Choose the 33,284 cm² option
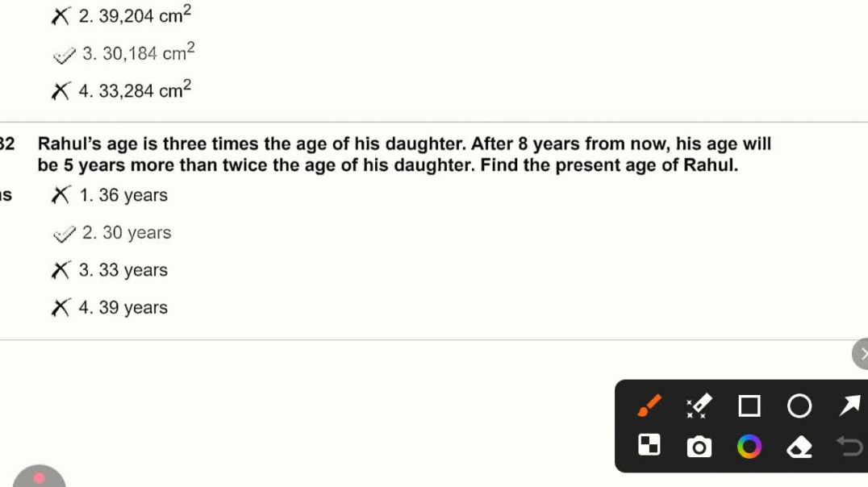Image resolution: width=868 pixels, height=487 pixels. [134, 90]
